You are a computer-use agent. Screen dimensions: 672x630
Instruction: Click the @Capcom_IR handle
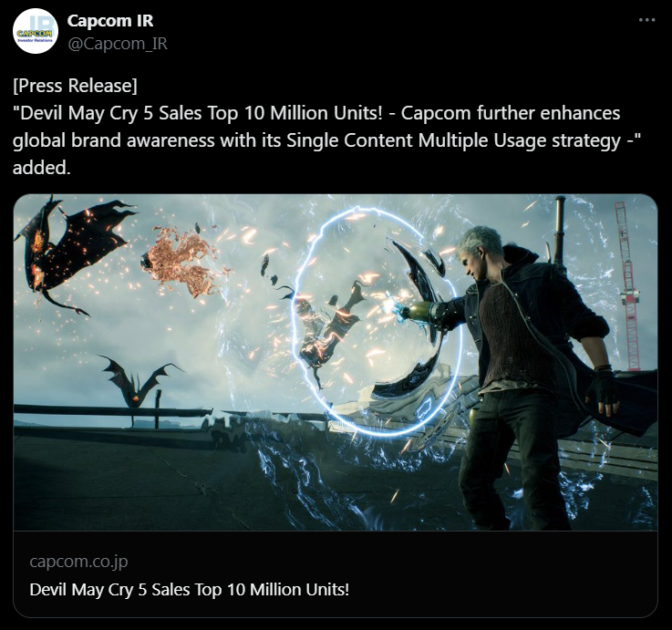coord(118,44)
